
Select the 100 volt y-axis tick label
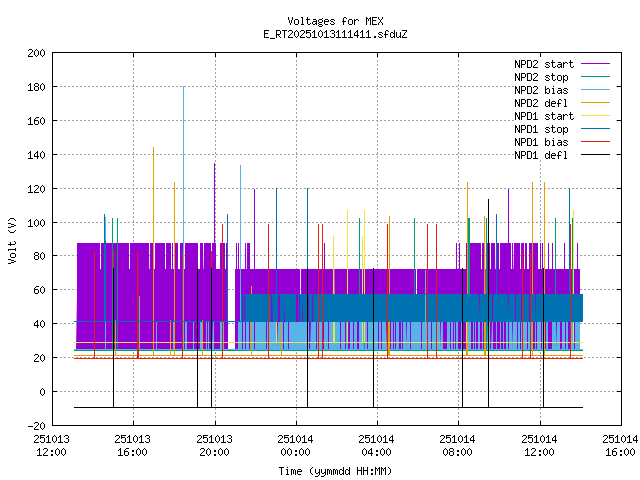(x=34, y=222)
